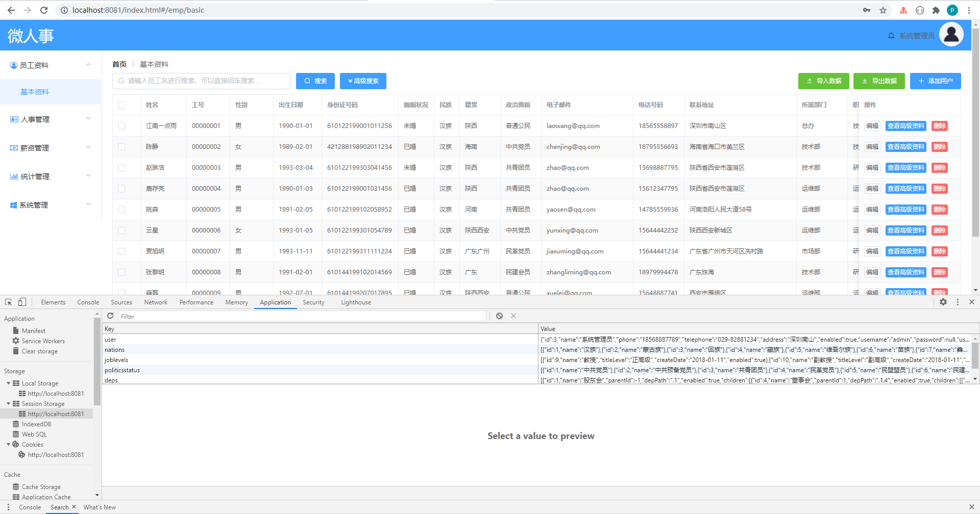Viewport: 980px width, 514px height.
Task: Click the 人事管理 icon in sidebar
Action: click(x=14, y=119)
